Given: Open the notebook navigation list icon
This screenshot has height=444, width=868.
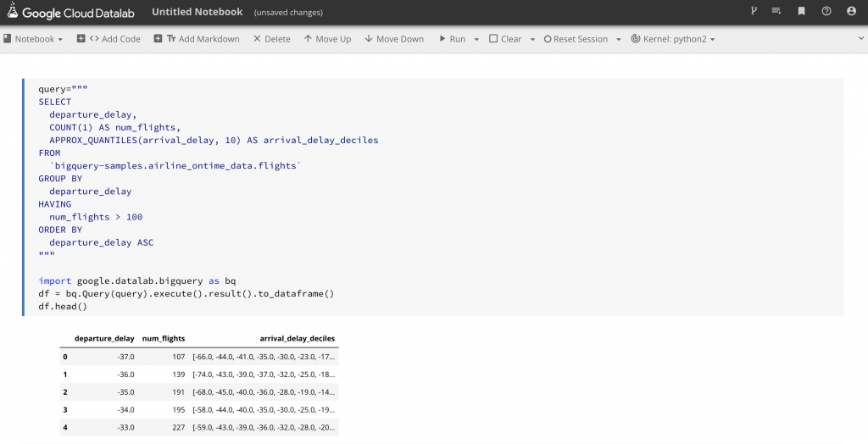Looking at the screenshot, I should 776,10.
